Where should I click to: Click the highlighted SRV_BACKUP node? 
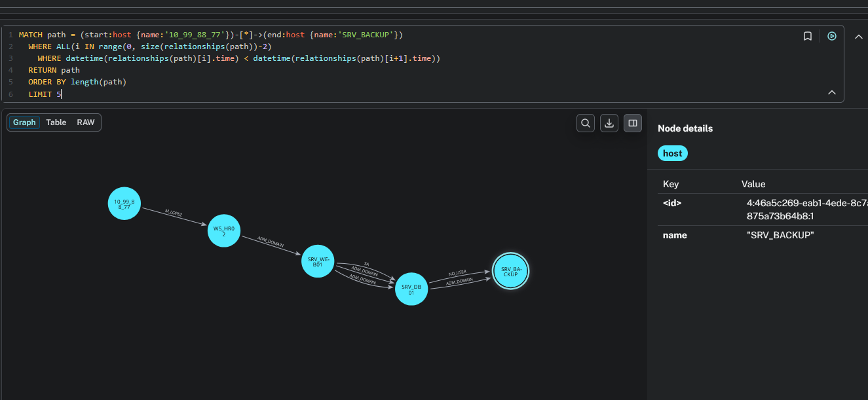tap(511, 271)
